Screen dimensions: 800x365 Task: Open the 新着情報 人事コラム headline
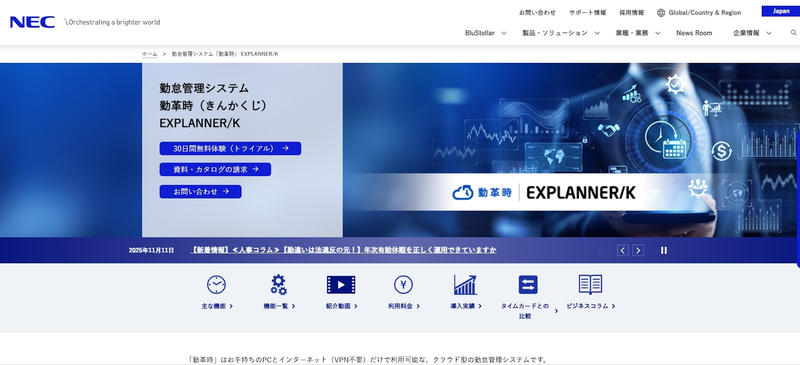click(343, 250)
